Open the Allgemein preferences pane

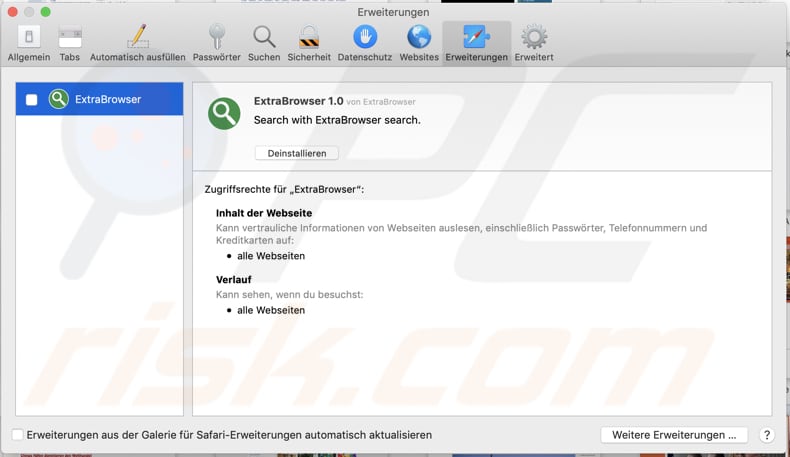click(x=29, y=43)
